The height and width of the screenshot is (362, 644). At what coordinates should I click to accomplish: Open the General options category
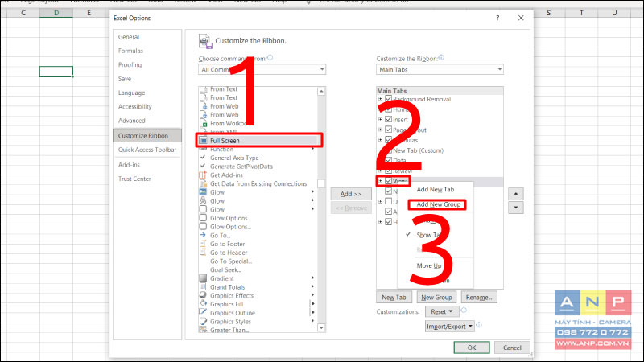(x=129, y=37)
